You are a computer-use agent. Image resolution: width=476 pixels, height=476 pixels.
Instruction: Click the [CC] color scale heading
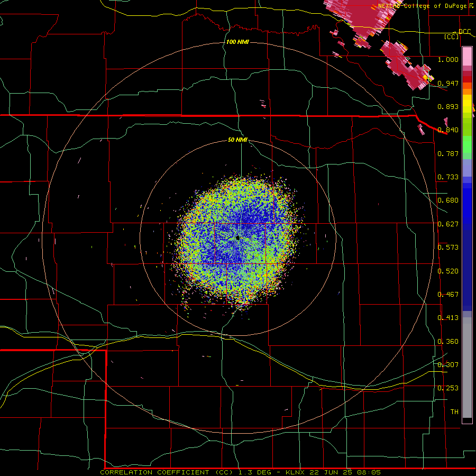[452, 36]
